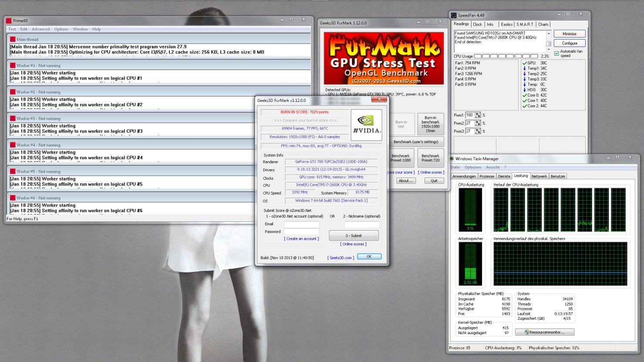Click Benchmark Preset:720 button

point(430,158)
